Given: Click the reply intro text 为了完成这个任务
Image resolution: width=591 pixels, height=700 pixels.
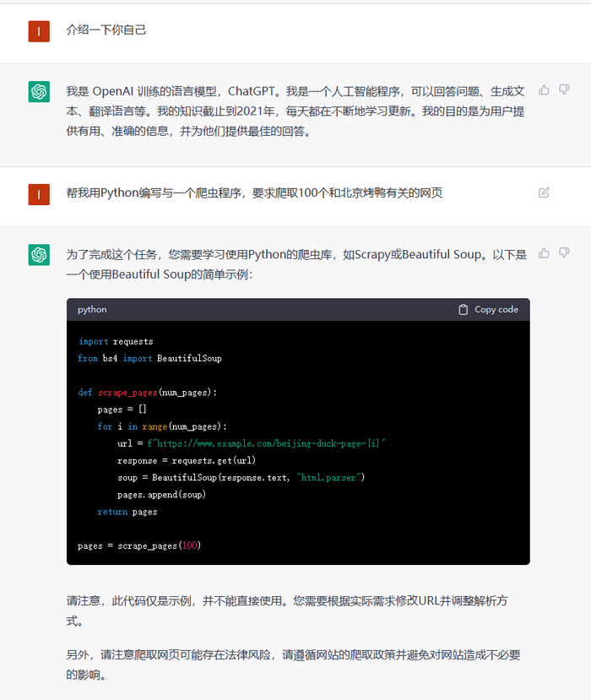Looking at the screenshot, I should pyautogui.click(x=296, y=264).
